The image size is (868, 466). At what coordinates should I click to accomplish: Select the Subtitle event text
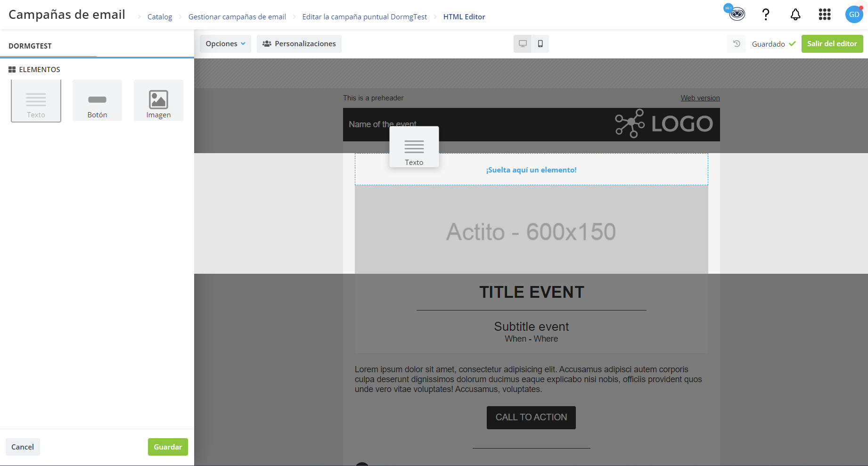532,327
